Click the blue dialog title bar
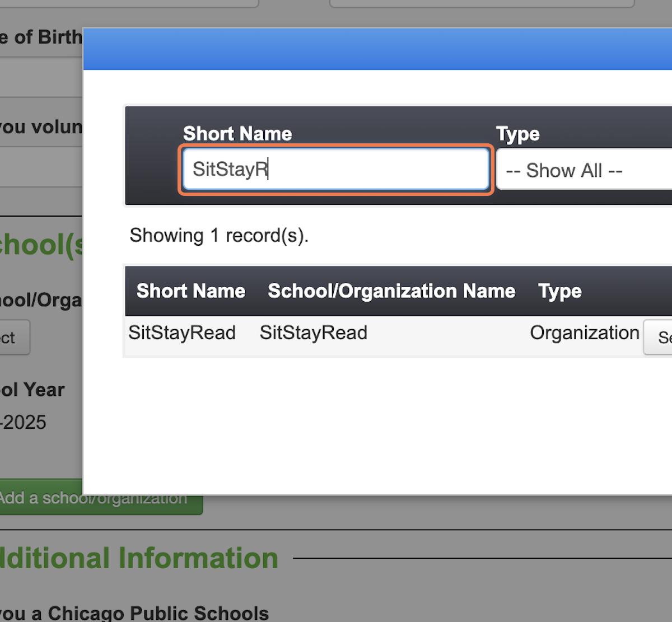The image size is (672, 622). pos(377,49)
